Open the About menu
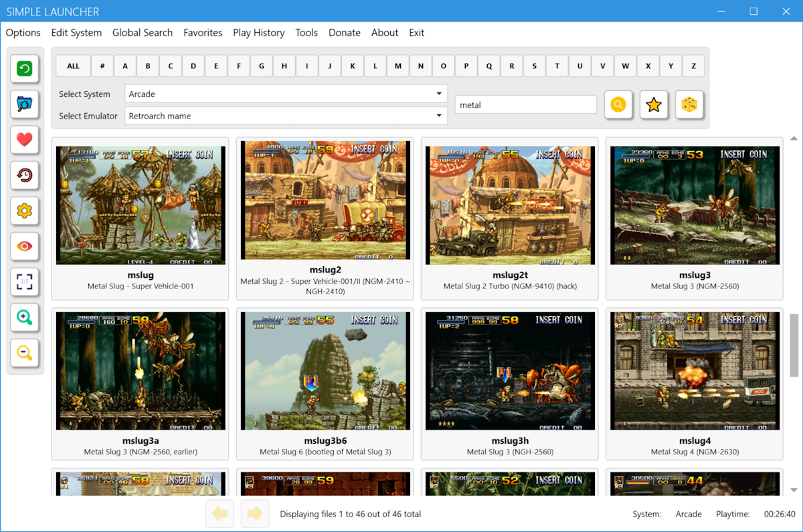 [x=385, y=33]
